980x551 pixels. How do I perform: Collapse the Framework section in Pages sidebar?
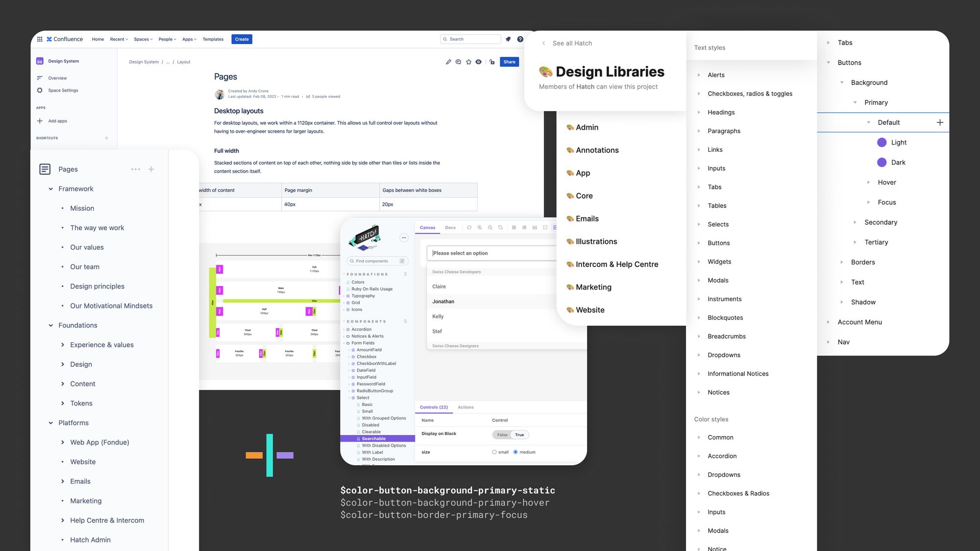pos(50,189)
